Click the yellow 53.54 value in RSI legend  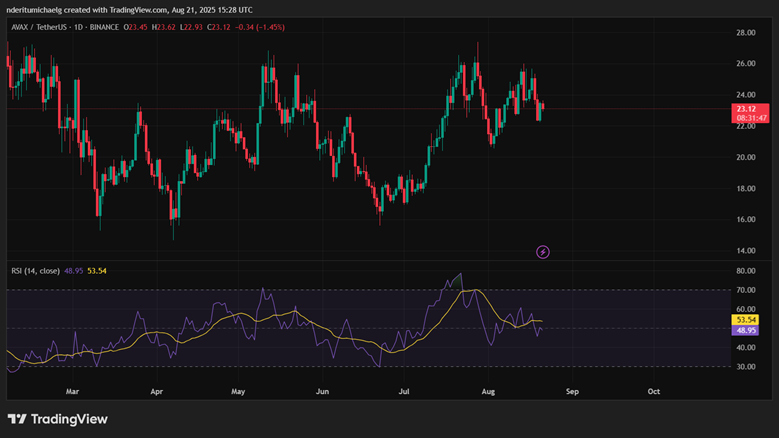(x=97, y=270)
